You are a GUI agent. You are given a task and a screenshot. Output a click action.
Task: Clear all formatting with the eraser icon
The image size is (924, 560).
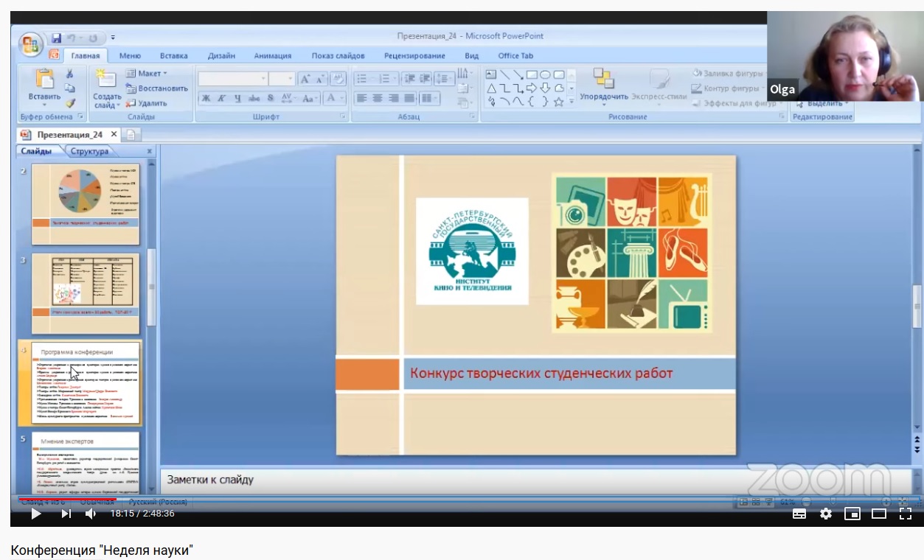[338, 79]
